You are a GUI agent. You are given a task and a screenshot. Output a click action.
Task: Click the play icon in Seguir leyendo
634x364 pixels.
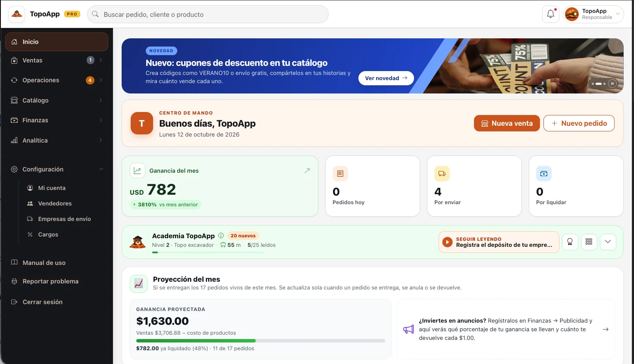coord(448,242)
